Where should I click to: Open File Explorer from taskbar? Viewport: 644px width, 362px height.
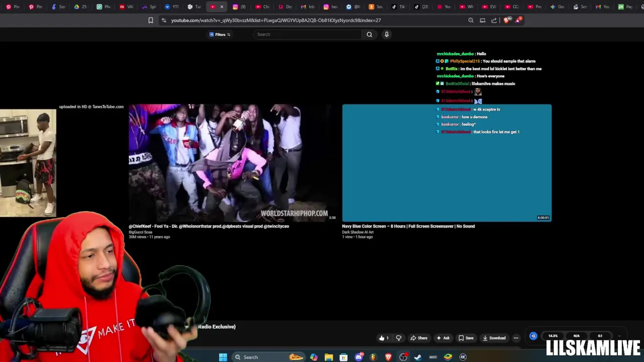(x=329, y=357)
